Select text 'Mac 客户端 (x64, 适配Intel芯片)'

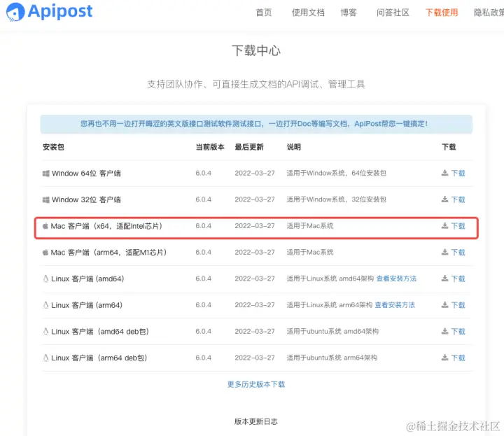(106, 226)
